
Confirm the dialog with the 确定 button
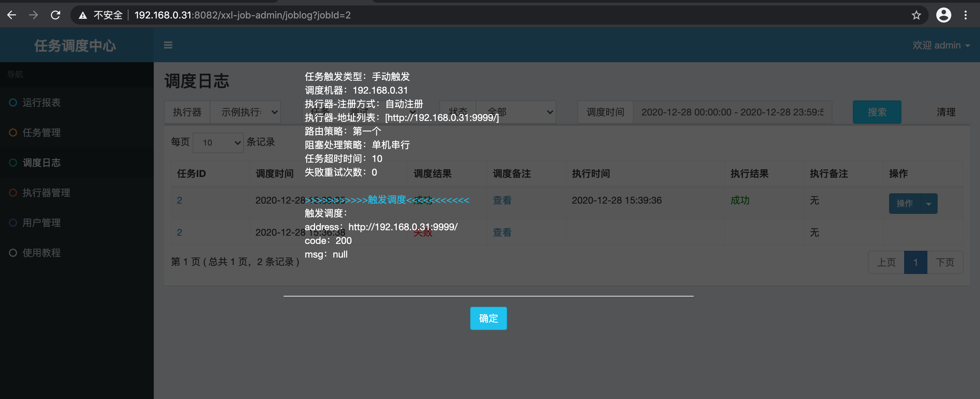(489, 318)
